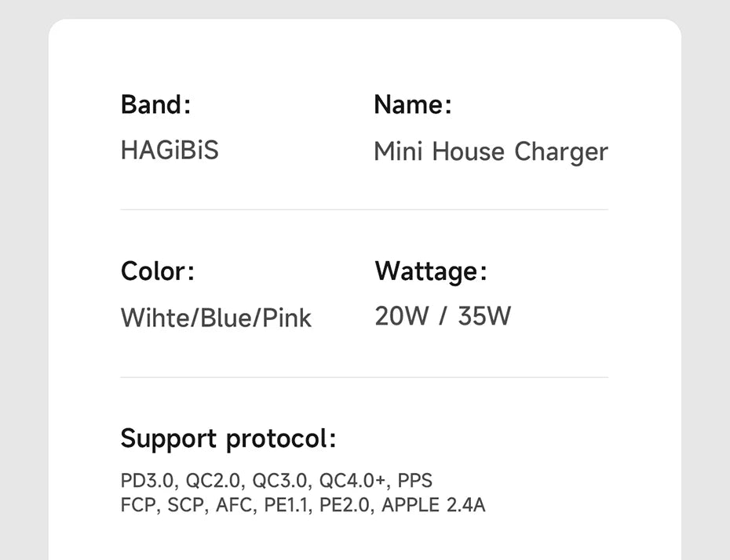Click the "Wattage:" heading
Screen dimensions: 730x560
pyautogui.click(x=431, y=271)
